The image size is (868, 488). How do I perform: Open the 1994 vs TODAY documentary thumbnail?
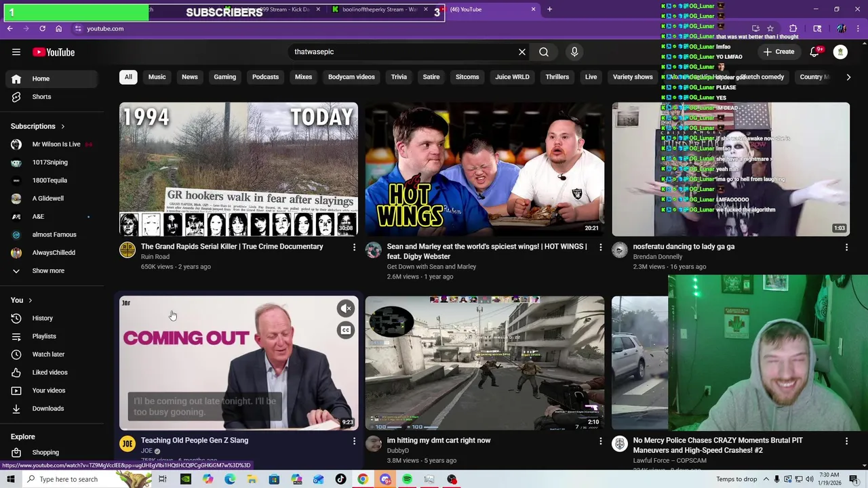(x=239, y=169)
